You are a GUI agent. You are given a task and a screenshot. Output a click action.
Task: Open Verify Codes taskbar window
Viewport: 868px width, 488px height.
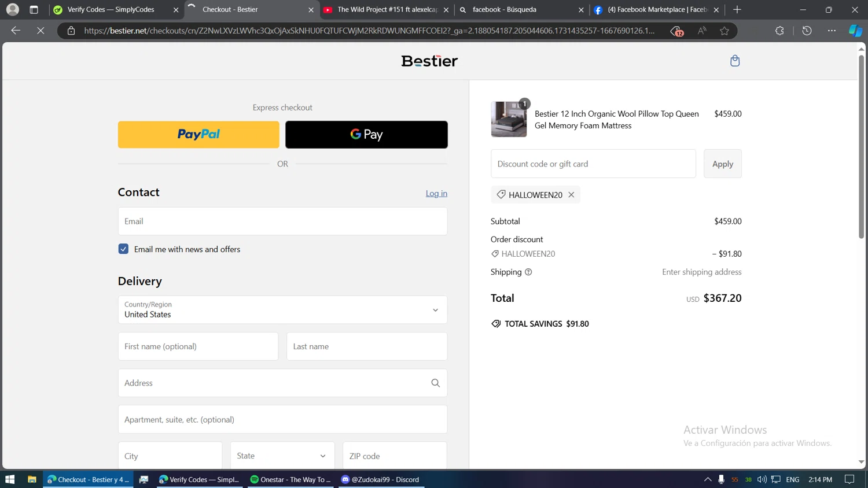(x=200, y=479)
